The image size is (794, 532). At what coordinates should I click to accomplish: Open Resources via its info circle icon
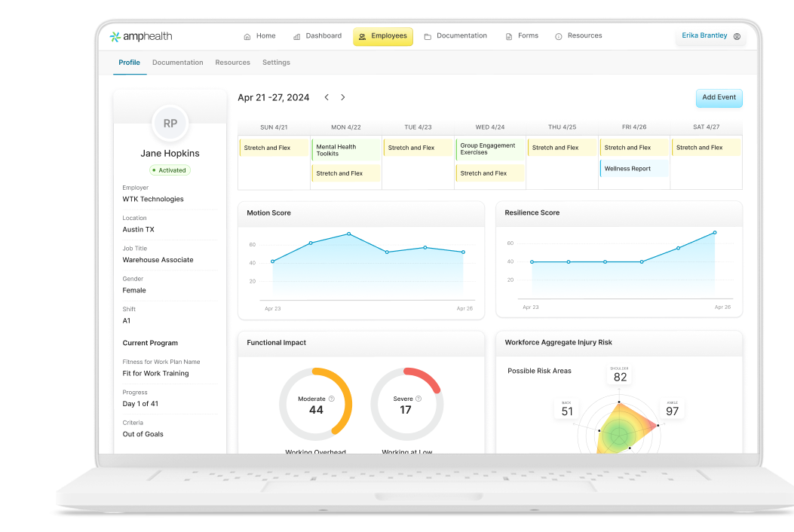(557, 35)
